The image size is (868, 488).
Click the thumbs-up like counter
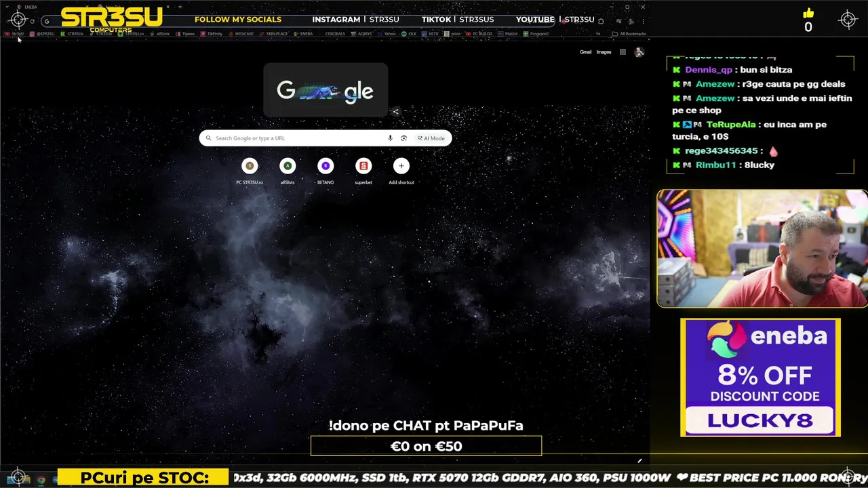[808, 21]
